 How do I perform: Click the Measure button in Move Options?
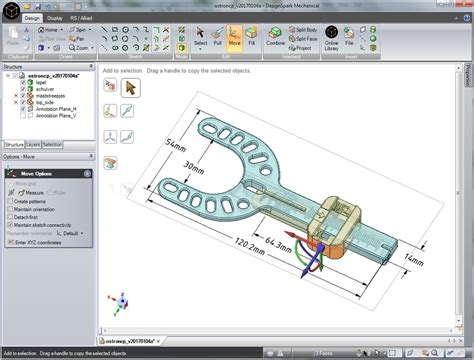point(31,193)
